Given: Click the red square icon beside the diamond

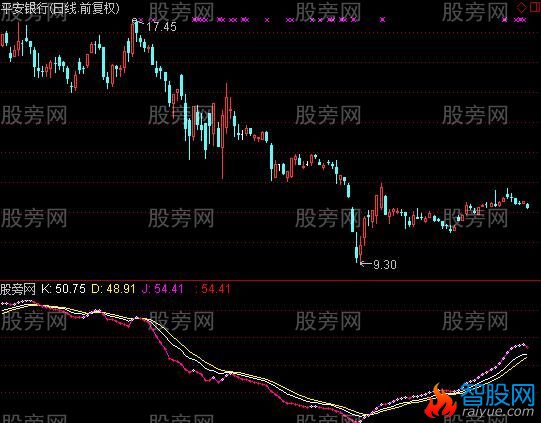Looking at the screenshot, I should [535, 7].
